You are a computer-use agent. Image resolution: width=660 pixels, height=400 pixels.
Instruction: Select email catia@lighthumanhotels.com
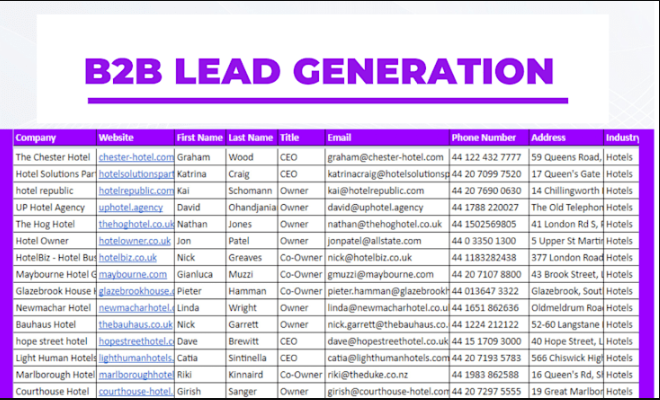coord(388,358)
